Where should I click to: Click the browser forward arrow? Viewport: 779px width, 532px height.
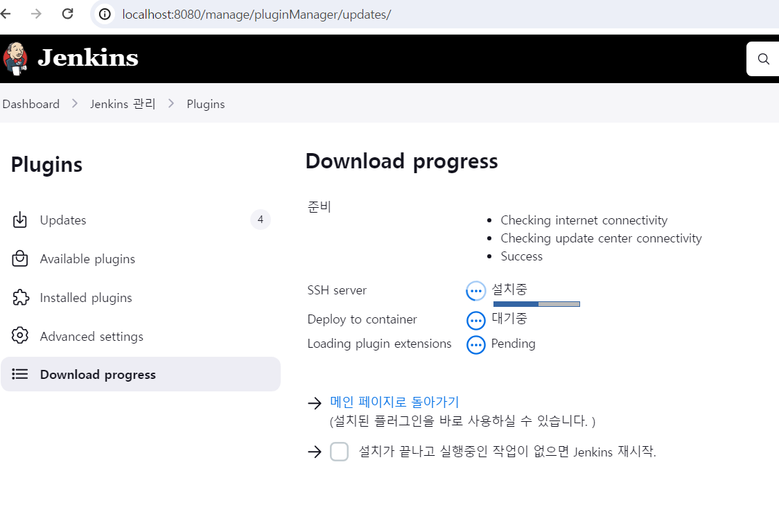point(36,14)
